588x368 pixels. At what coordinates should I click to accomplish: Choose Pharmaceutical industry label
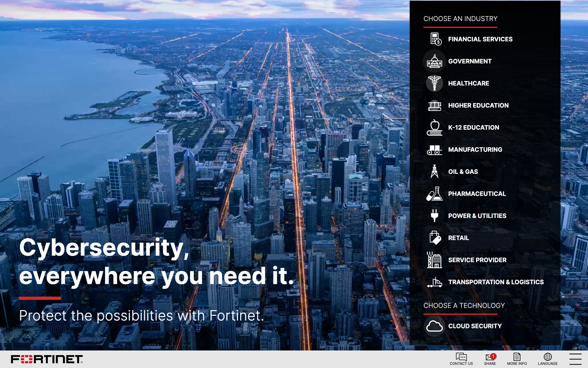[477, 194]
